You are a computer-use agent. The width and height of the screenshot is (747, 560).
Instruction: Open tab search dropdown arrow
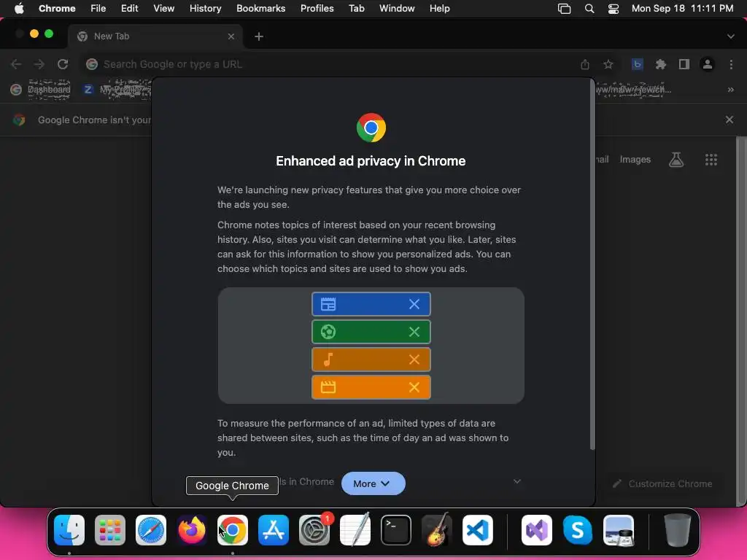coord(731,36)
